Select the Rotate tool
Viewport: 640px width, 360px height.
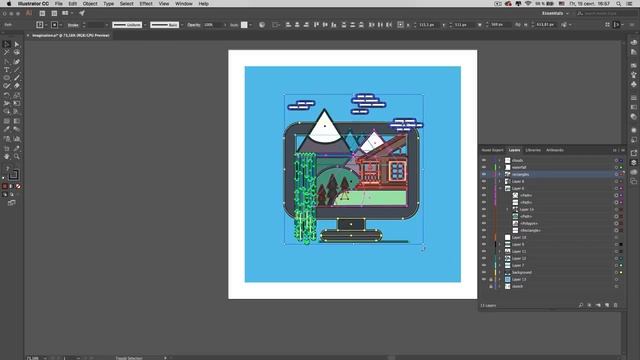[x=7, y=95]
